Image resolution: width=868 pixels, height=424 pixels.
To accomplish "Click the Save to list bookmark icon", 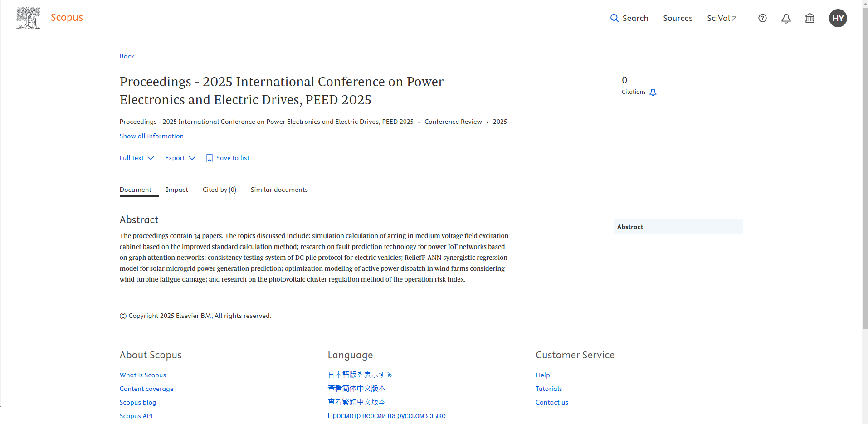I will [x=209, y=158].
